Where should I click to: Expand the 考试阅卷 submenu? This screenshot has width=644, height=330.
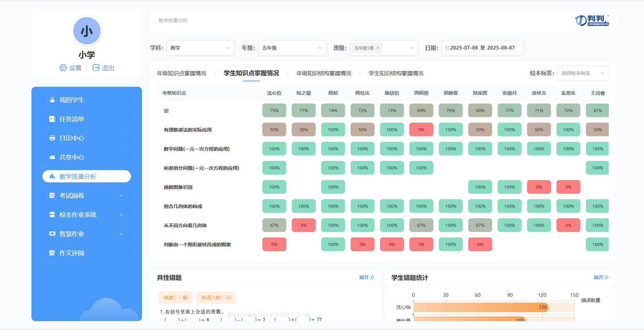[121, 195]
